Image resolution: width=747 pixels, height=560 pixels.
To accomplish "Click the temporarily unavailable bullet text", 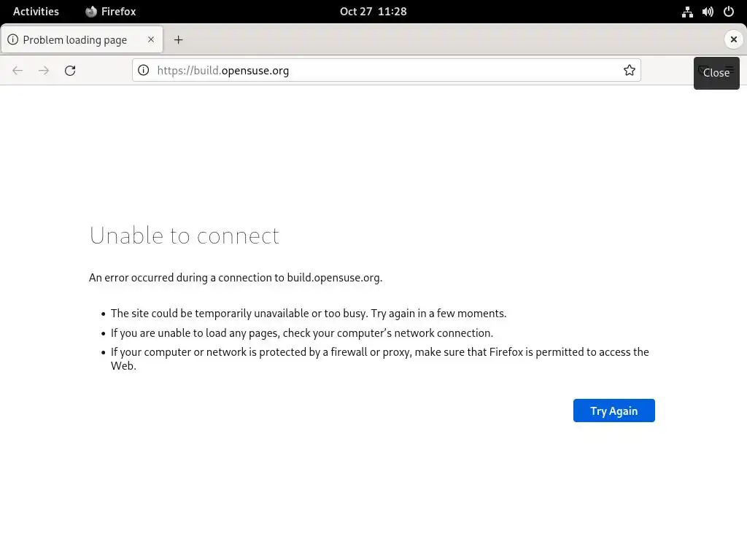I will (309, 314).
